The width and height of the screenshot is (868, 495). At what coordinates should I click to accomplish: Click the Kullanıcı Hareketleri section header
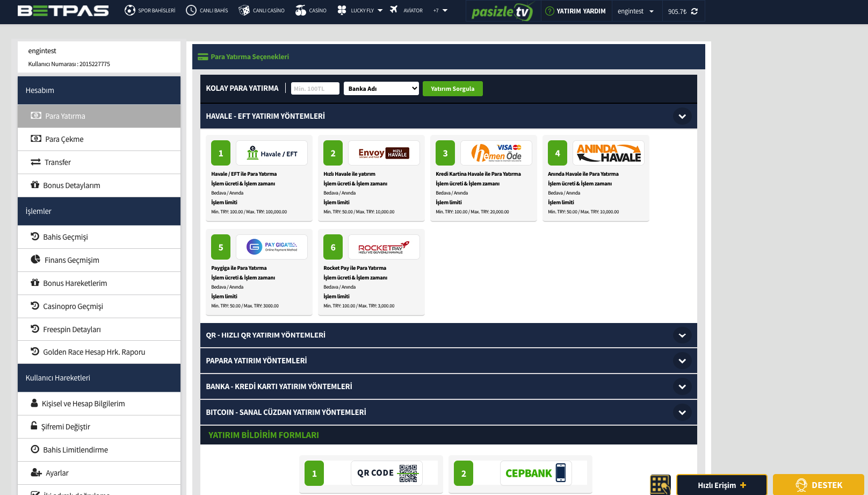pyautogui.click(x=99, y=378)
